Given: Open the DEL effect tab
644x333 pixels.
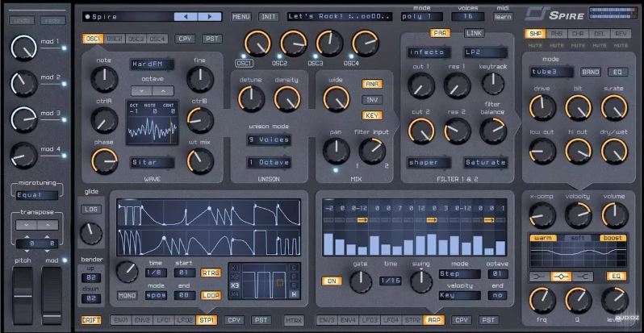Looking at the screenshot, I should click(x=600, y=34).
